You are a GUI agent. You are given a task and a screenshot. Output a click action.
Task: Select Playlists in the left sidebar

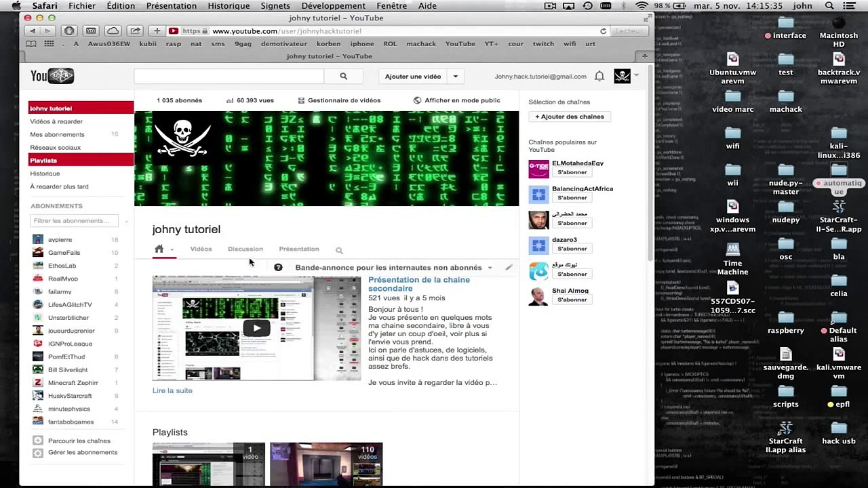point(81,161)
